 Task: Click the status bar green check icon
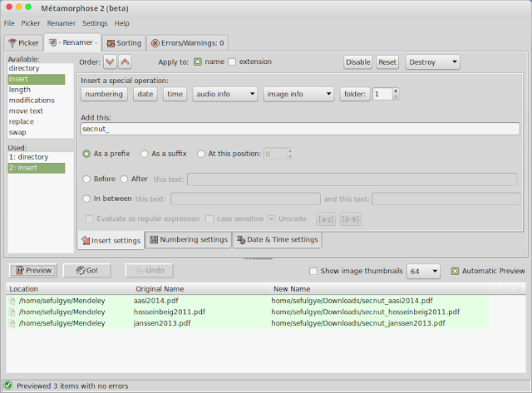tap(8, 386)
